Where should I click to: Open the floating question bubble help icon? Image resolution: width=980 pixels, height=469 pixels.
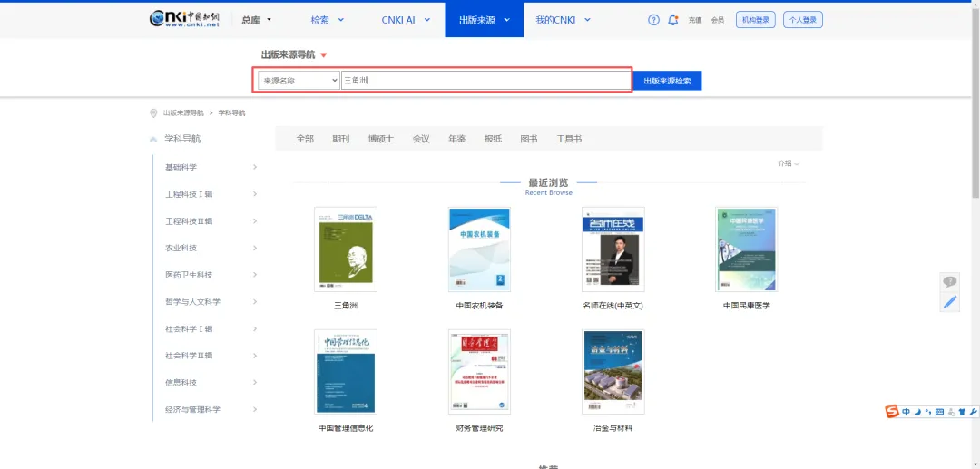point(950,281)
